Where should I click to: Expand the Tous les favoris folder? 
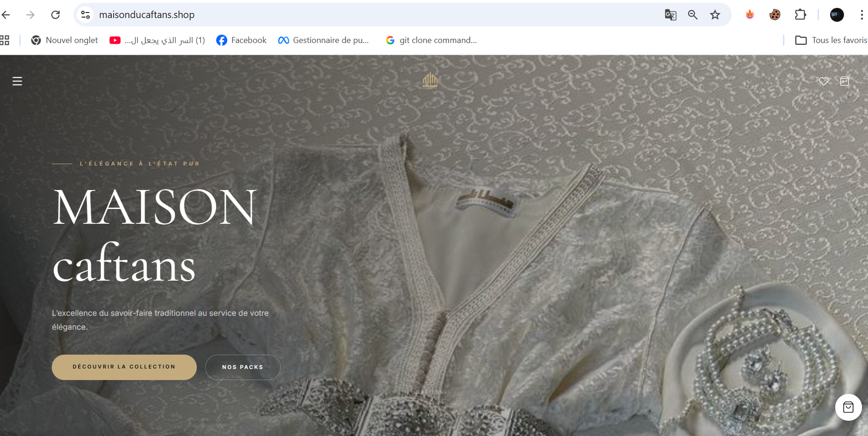831,40
